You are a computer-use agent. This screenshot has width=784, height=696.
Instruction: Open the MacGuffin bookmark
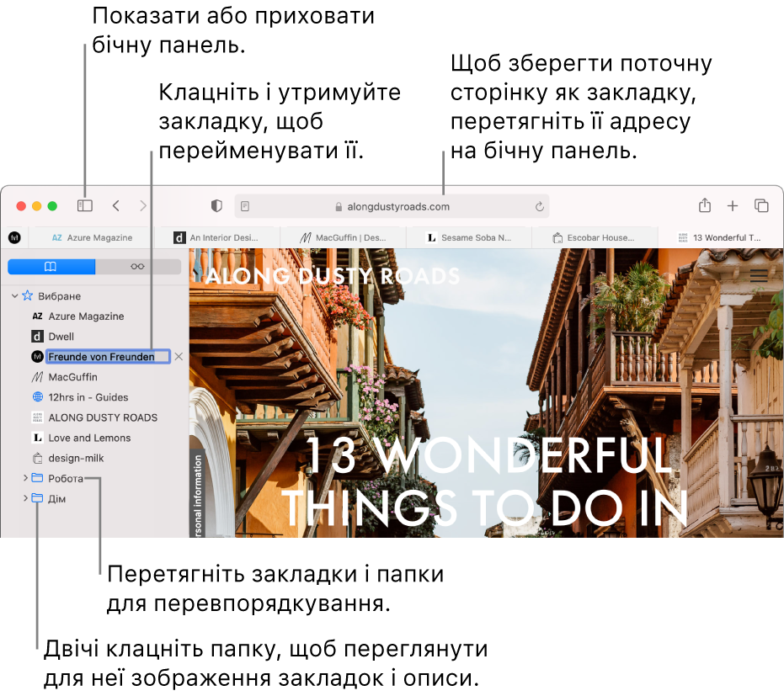point(65,377)
